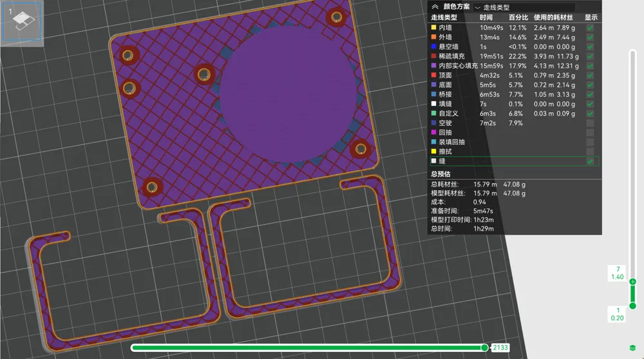Click the 百分比 column header
Screen dimensions: 644x359
tap(518, 17)
